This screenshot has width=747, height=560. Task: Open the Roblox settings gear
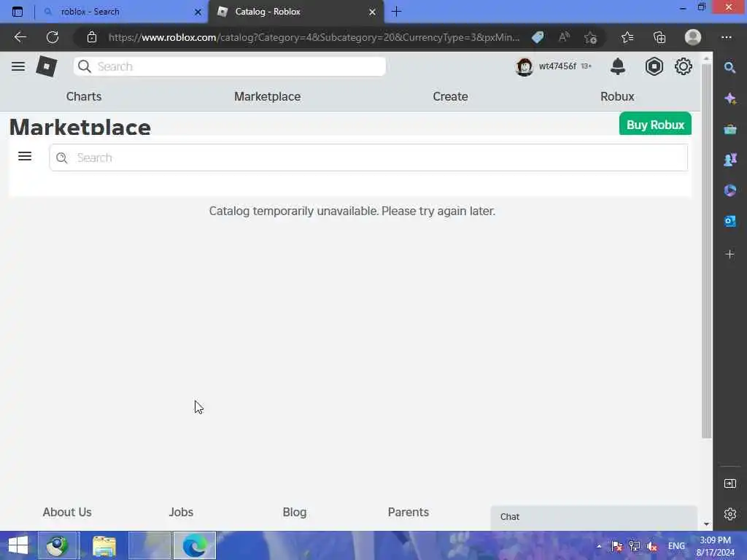pyautogui.click(x=683, y=66)
